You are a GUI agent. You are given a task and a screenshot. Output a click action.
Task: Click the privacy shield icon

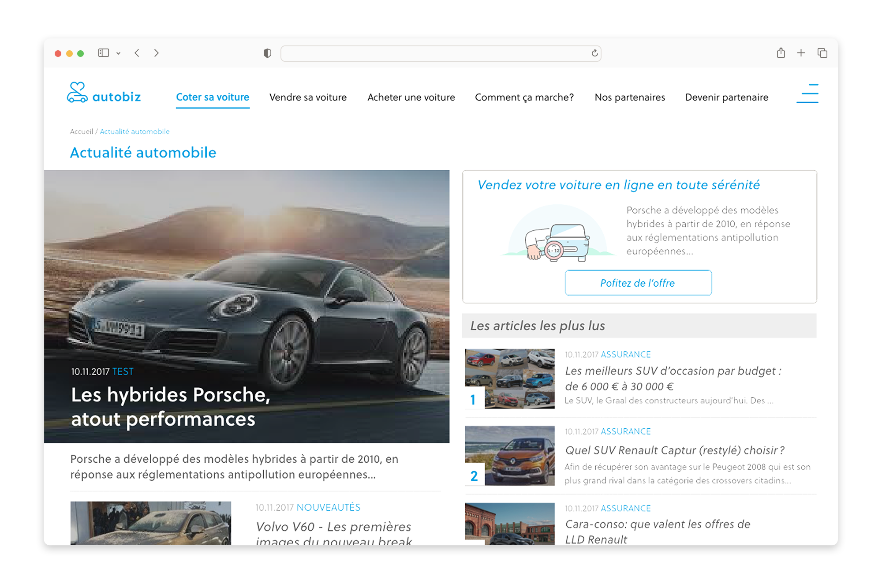tap(267, 53)
